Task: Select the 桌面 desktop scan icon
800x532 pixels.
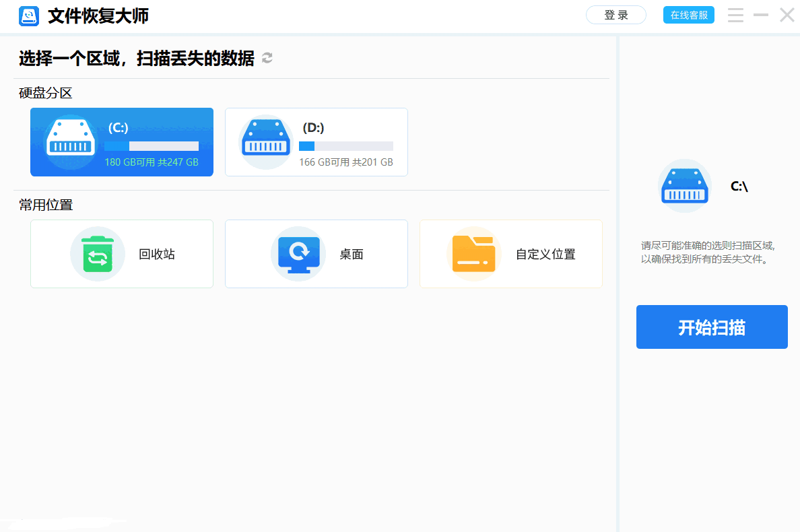Action: click(298, 254)
